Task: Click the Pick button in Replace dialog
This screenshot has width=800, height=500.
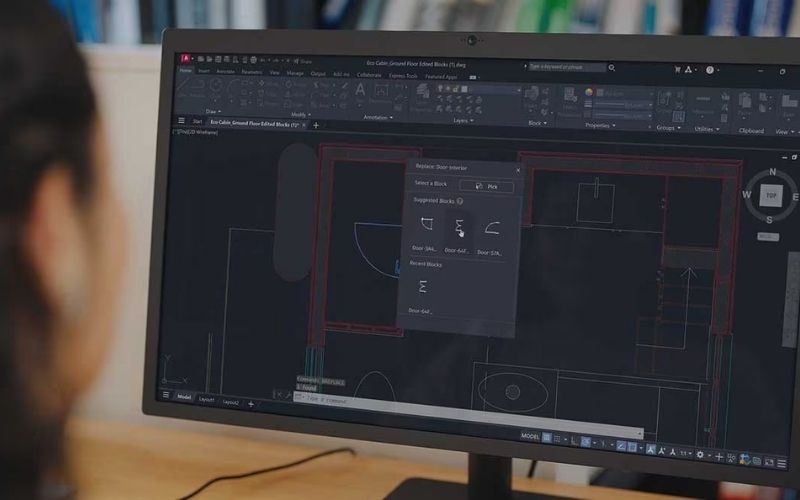Action: [x=487, y=186]
